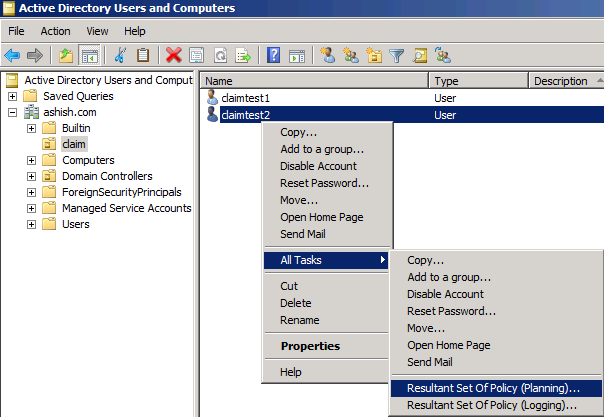Expand the Builtin container

[x=31, y=128]
